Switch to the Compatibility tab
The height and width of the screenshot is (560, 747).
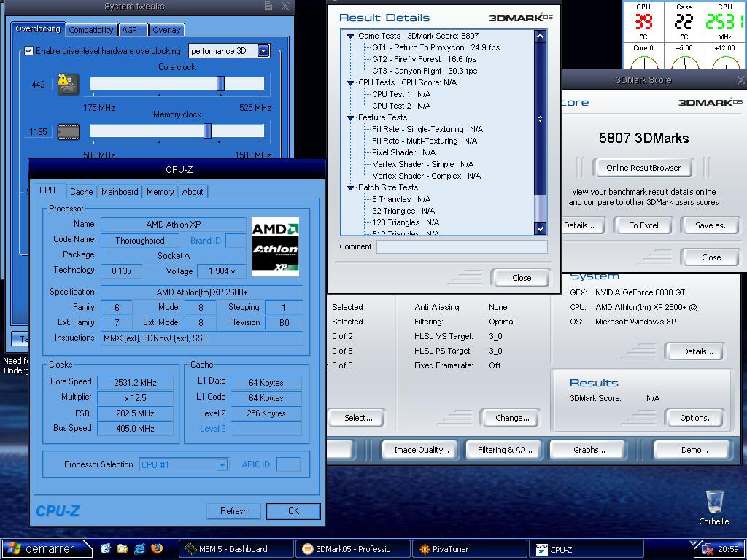91,29
